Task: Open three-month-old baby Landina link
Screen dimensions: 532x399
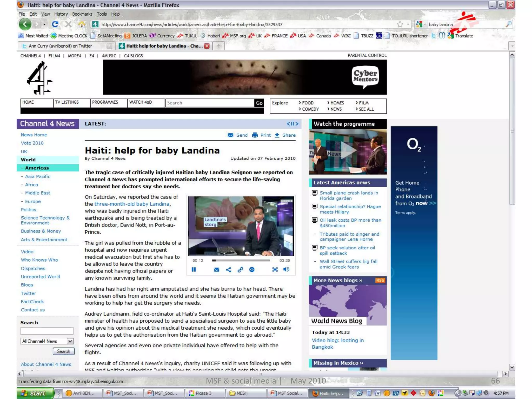Action: click(132, 204)
